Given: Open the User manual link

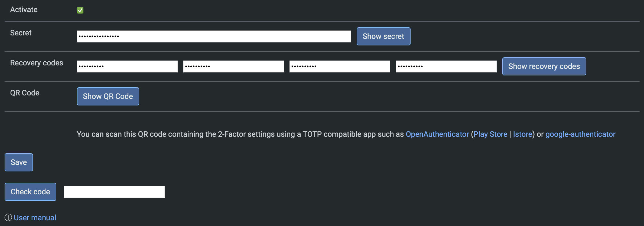Looking at the screenshot, I should [35, 218].
